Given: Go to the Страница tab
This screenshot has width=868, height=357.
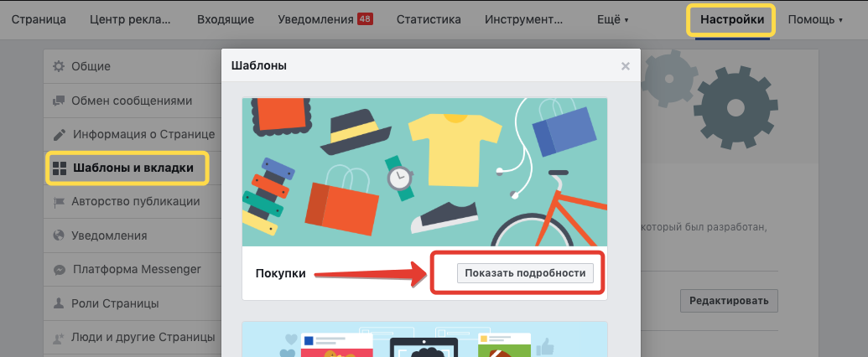Looking at the screenshot, I should pyautogui.click(x=39, y=19).
